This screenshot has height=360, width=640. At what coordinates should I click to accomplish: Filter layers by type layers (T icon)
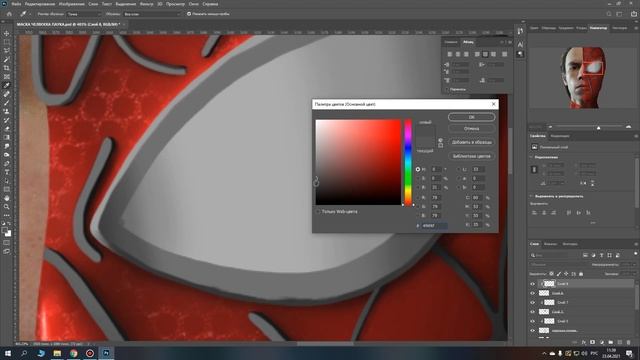tap(601, 255)
